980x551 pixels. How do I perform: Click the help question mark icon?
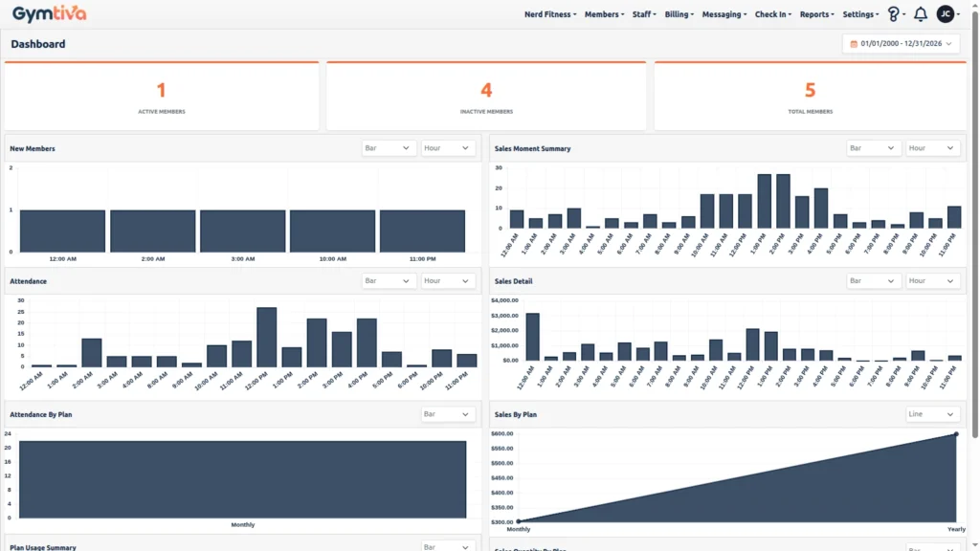click(894, 13)
